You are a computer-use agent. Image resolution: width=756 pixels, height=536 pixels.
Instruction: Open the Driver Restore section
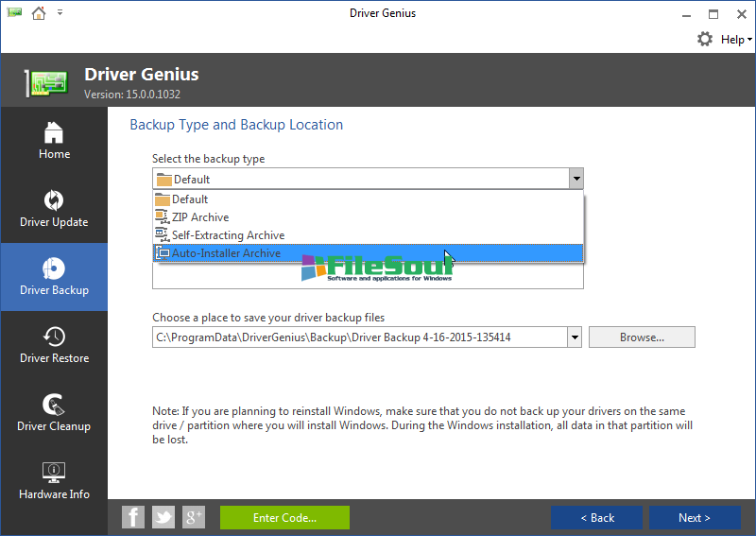[54, 337]
